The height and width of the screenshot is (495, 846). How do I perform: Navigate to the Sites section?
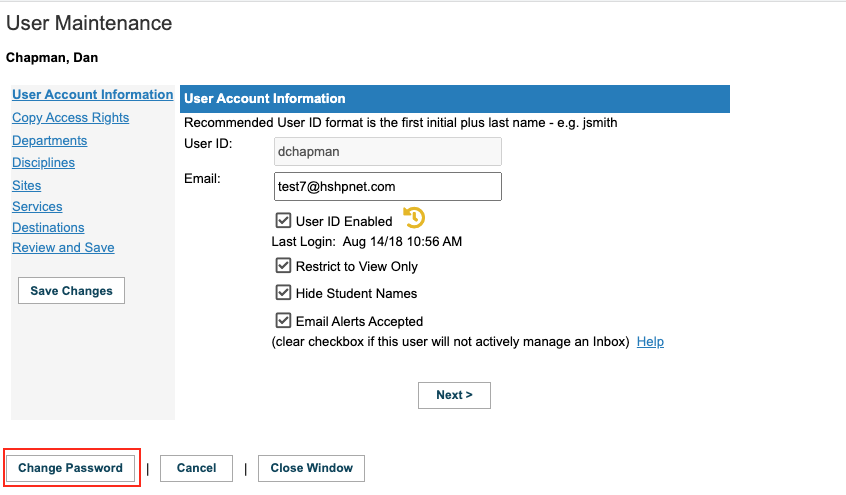coord(26,185)
